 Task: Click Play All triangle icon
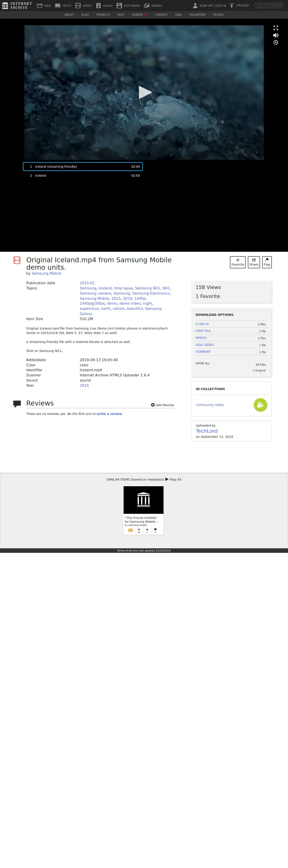(x=167, y=479)
